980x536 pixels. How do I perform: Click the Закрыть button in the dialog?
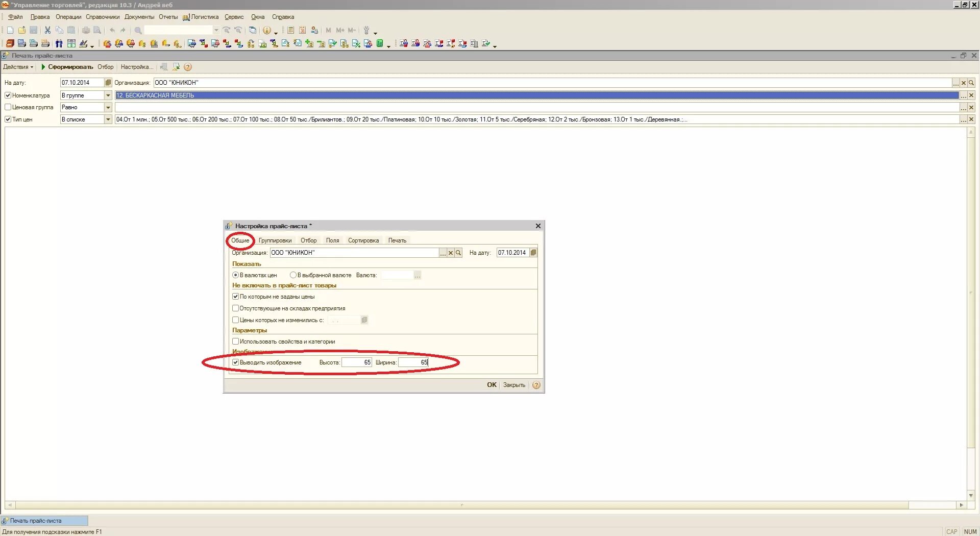(514, 385)
